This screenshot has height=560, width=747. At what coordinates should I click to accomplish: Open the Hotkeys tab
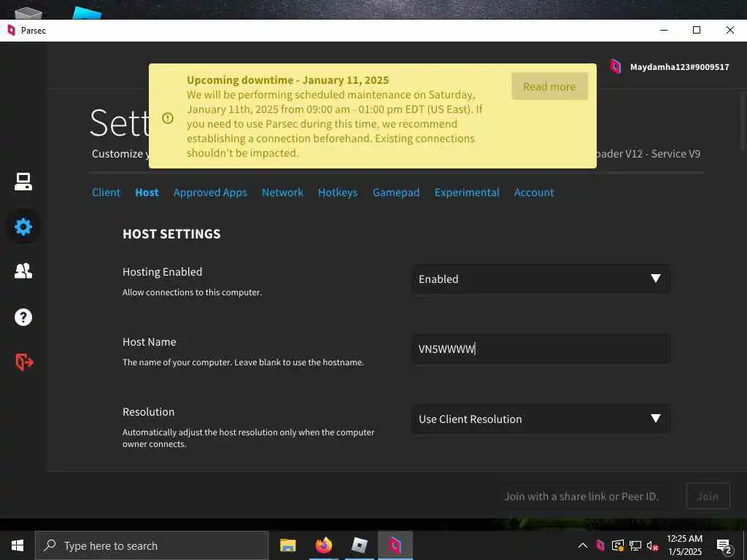tap(338, 192)
